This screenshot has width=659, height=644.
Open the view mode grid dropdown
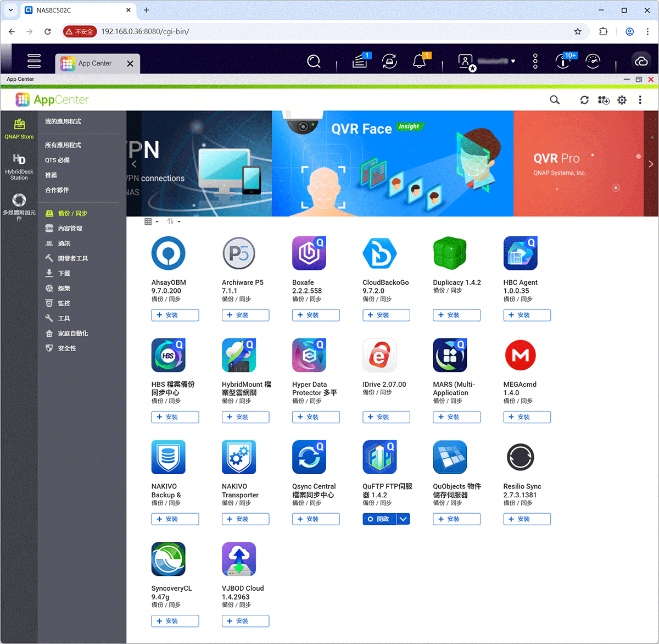(152, 221)
